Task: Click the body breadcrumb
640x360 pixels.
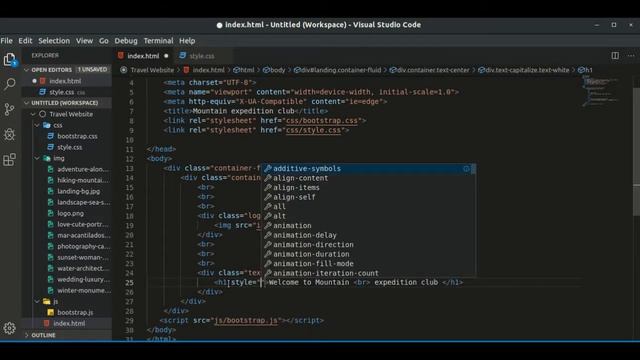Action: [274, 70]
